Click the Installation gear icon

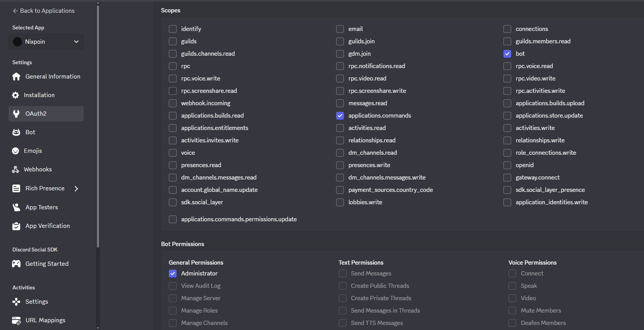(15, 95)
